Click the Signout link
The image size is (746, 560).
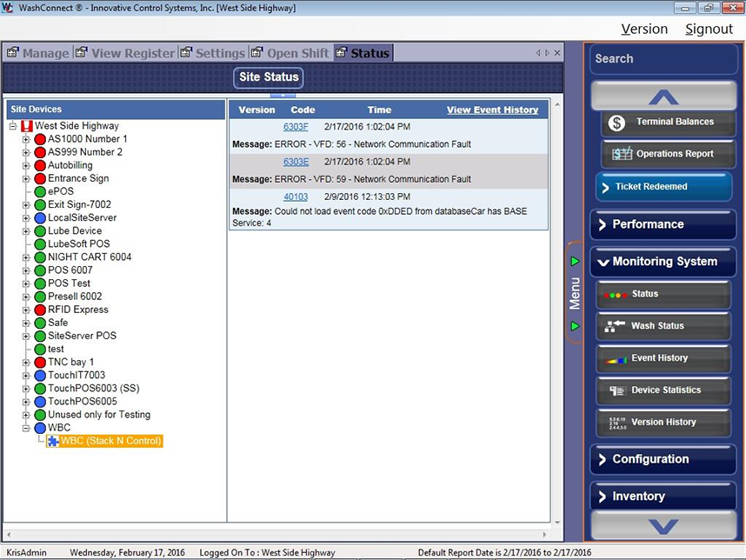(709, 29)
